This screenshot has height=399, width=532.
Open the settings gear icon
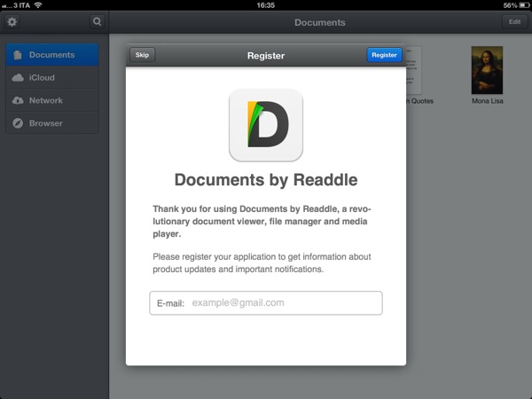[x=12, y=22]
